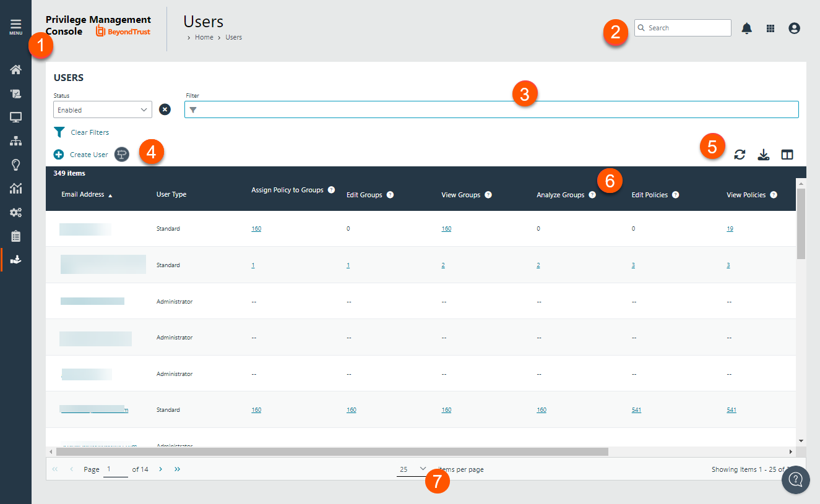
Task: Click the plus icon beside Create User
Action: pyautogui.click(x=59, y=155)
